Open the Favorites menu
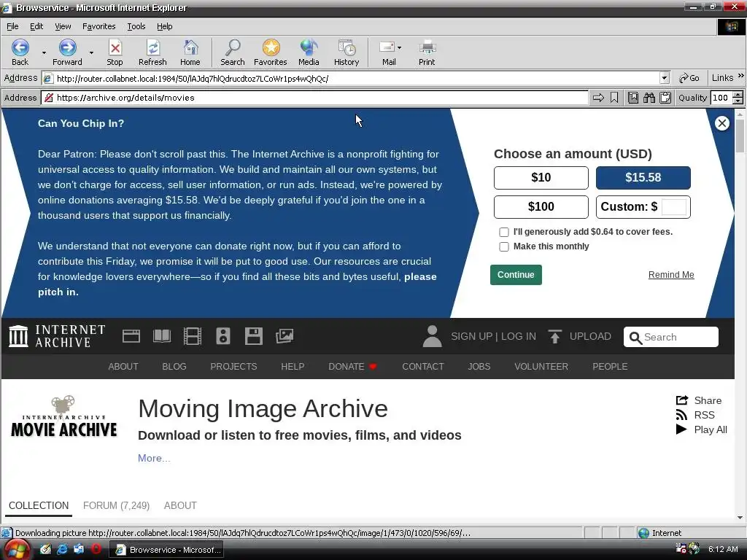 tap(98, 27)
